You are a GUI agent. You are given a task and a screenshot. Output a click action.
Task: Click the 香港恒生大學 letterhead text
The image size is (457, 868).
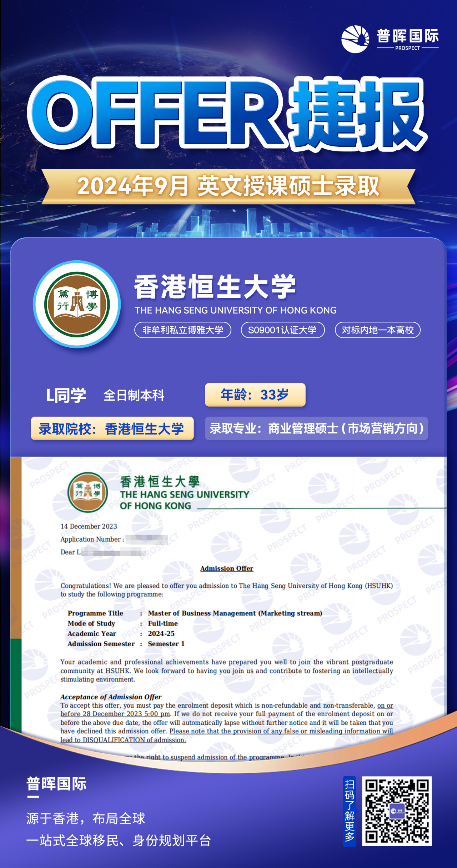tap(160, 482)
